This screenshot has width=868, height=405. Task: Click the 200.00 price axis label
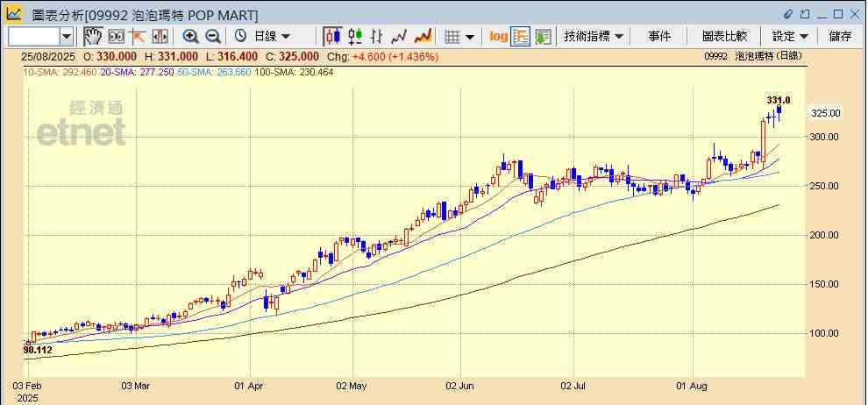pos(825,235)
